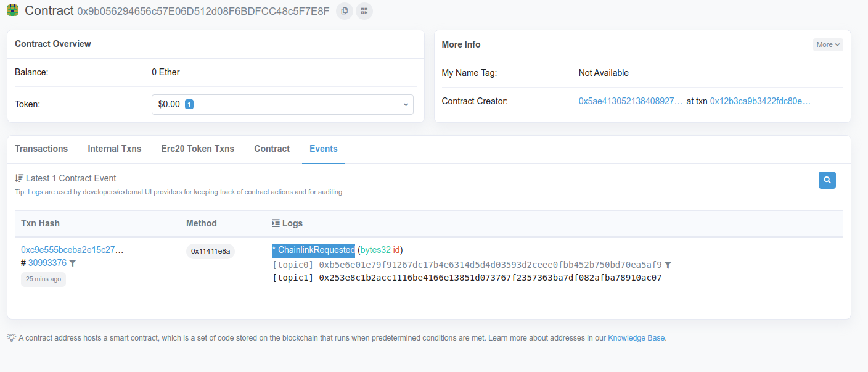Viewport: 868px width, 372px height.
Task: Copy the contract address
Action: click(x=344, y=10)
